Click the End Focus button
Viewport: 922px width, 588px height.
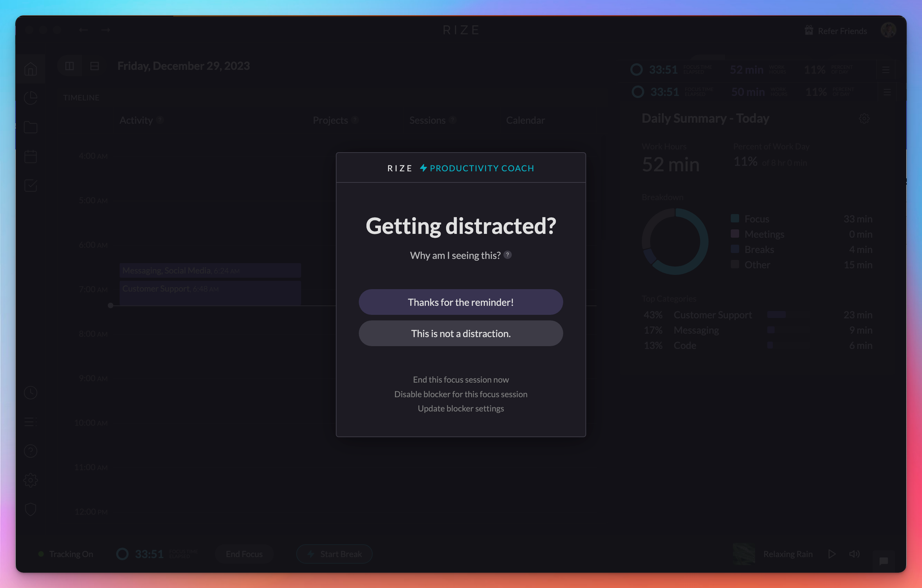click(244, 554)
